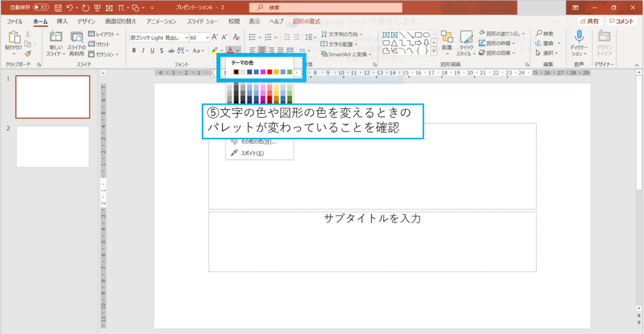
Task: Select slide 2 thumbnail
Action: click(53, 147)
